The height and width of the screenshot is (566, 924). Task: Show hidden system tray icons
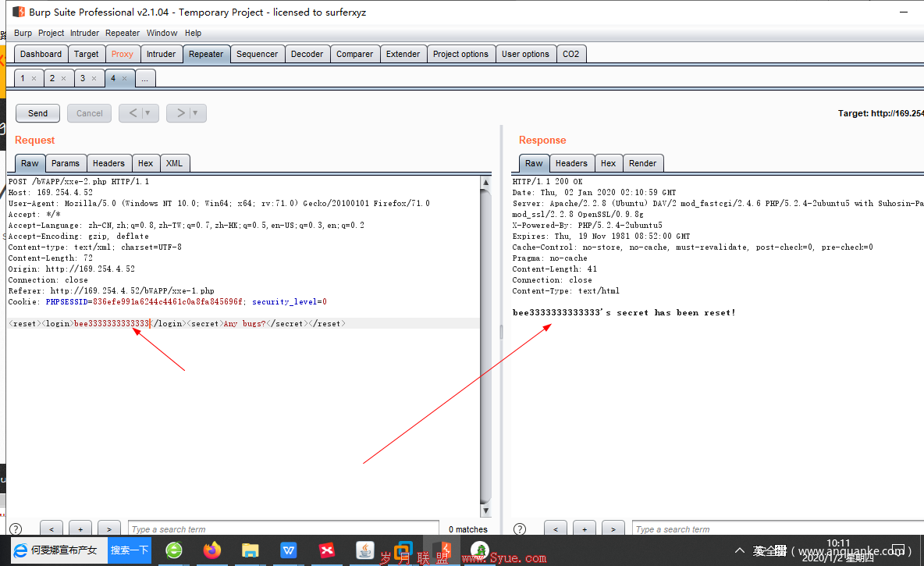tap(740, 550)
